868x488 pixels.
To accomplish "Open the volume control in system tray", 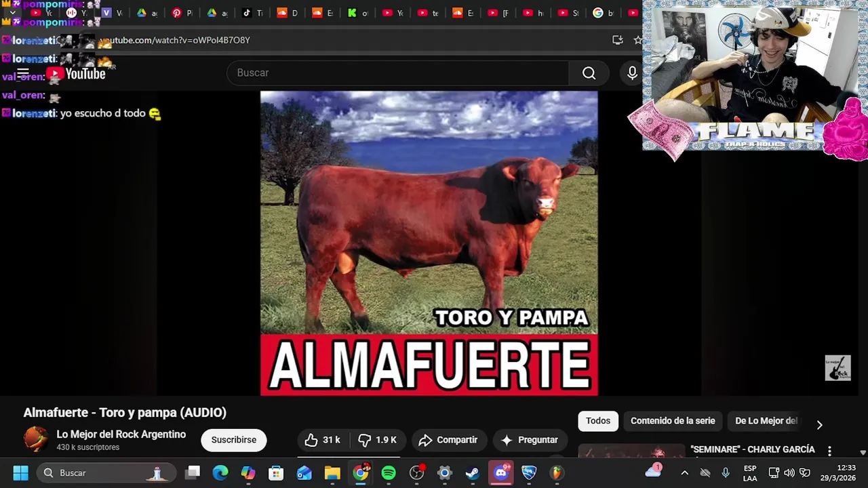I will coord(789,472).
